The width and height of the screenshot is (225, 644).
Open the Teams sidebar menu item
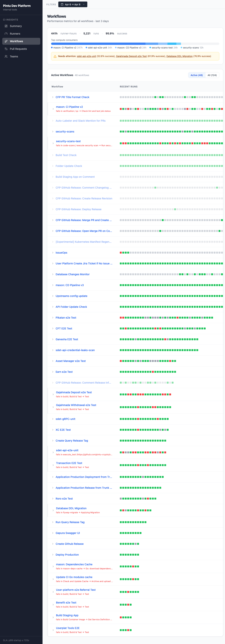pyautogui.click(x=21, y=56)
